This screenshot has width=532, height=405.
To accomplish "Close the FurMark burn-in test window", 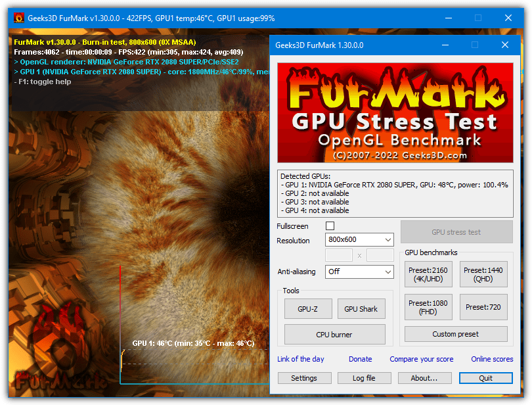I will [508, 18].
